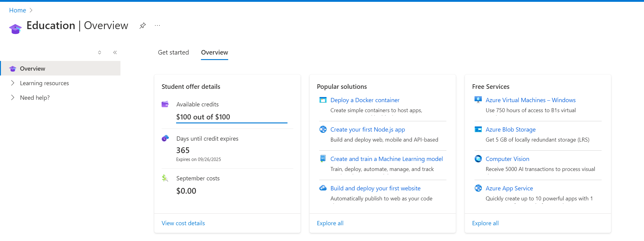The image size is (644, 241).
Task: Click the Computer Vision icon
Action: tap(478, 159)
